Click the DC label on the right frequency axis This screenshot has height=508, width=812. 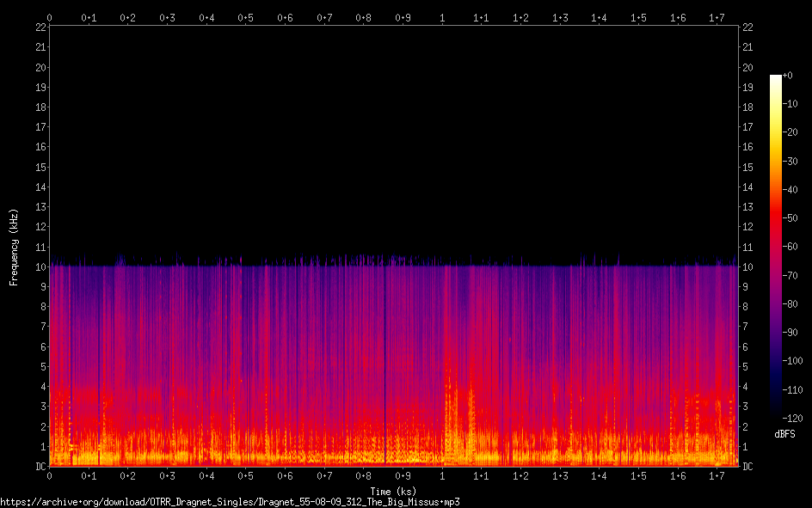point(747,467)
